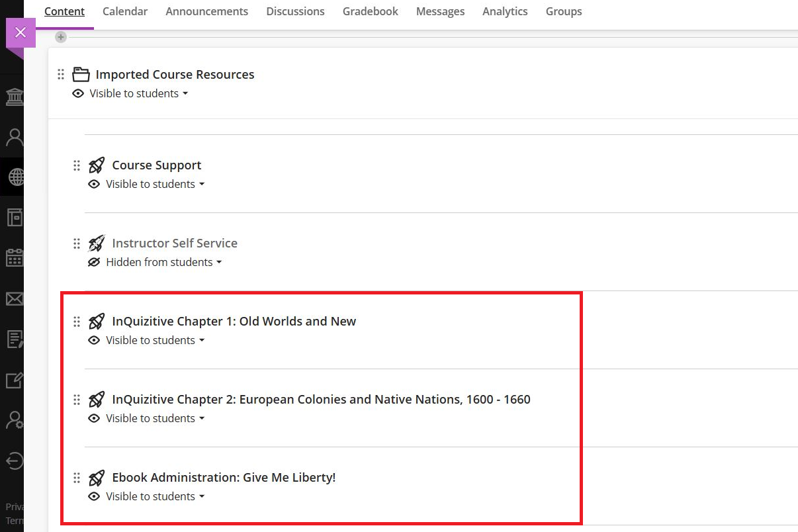This screenshot has height=532, width=798.
Task: Open the Calendar icon in sidebar
Action: point(14,257)
